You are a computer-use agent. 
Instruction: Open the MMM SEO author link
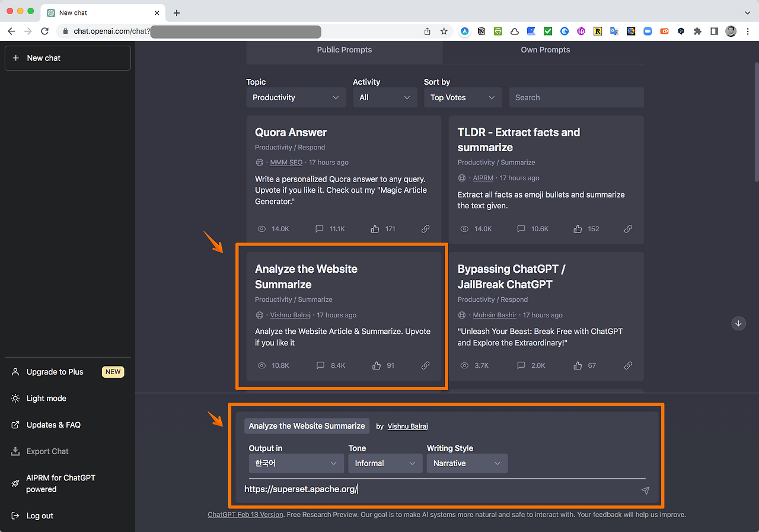click(286, 163)
